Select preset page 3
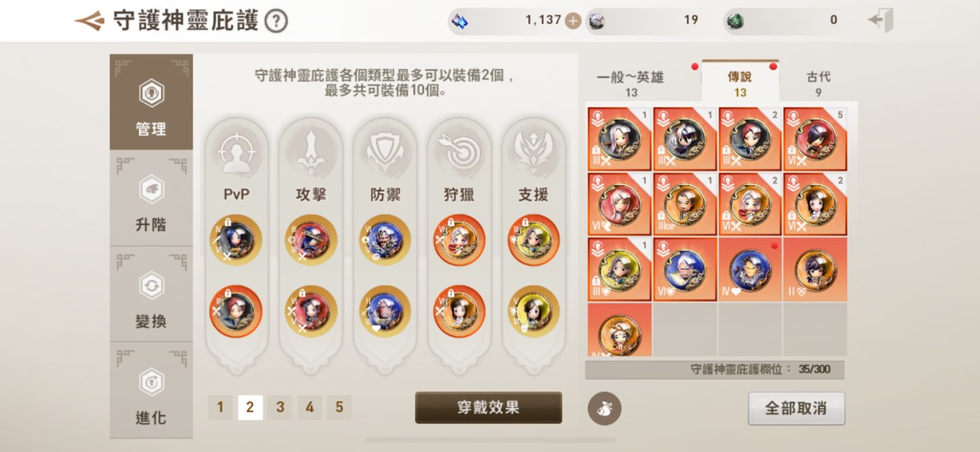 (x=280, y=408)
